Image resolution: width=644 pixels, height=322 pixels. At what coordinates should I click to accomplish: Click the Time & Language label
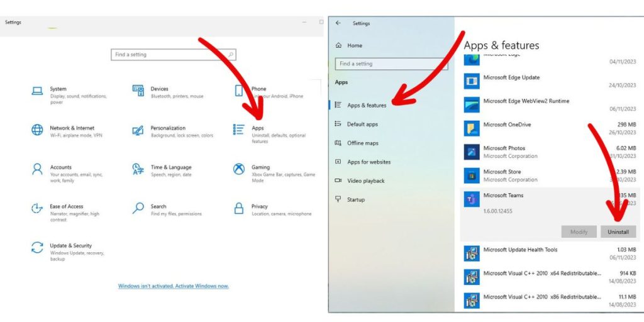point(171,167)
